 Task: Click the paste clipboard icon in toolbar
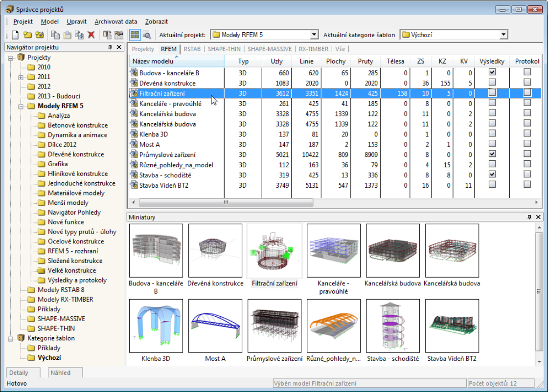point(68,35)
